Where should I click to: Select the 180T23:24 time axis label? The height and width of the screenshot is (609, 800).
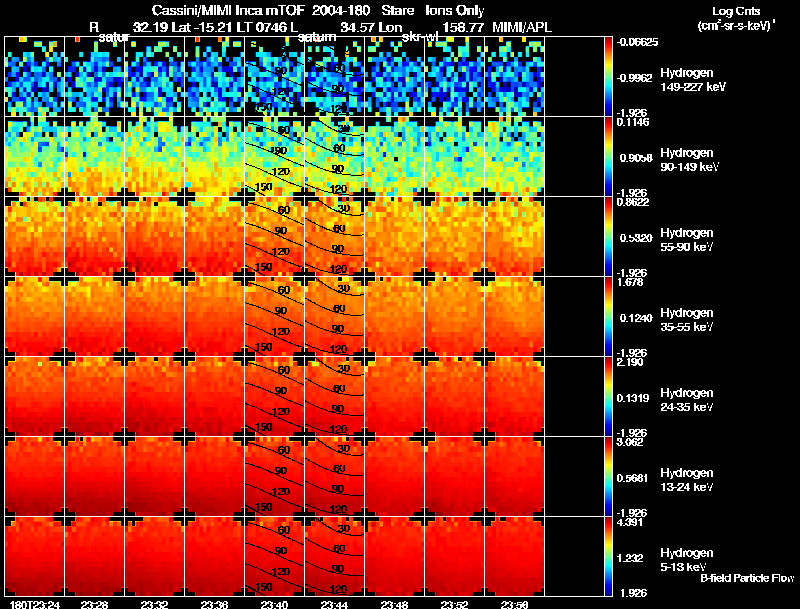35,605
